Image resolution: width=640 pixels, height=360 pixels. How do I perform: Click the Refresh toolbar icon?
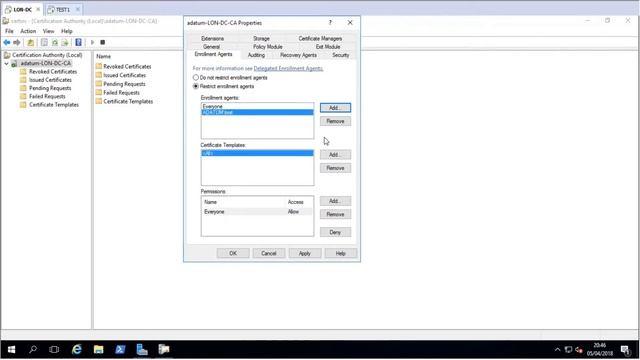click(55, 42)
